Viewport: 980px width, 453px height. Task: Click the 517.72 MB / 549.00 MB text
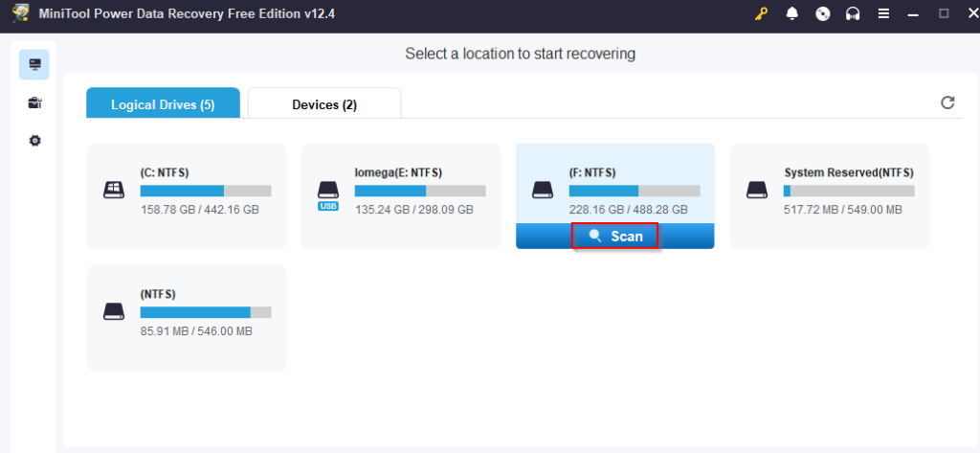click(843, 210)
